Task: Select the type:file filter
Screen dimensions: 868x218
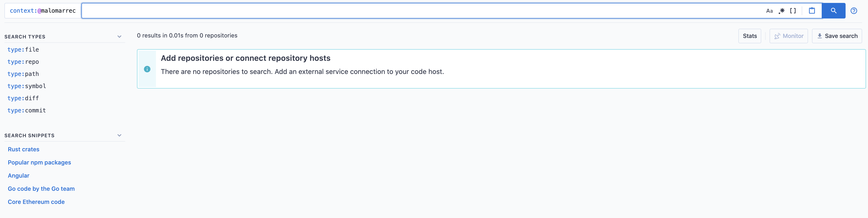Action: click(23, 49)
